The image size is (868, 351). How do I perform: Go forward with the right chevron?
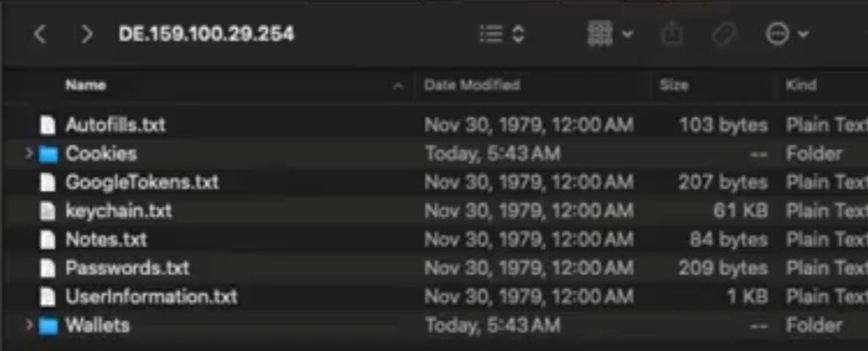point(87,35)
